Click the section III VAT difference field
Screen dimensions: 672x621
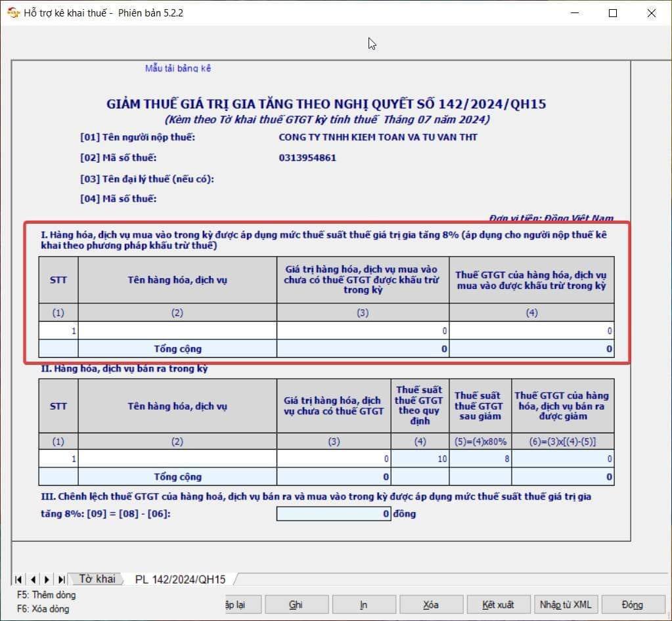tap(334, 514)
